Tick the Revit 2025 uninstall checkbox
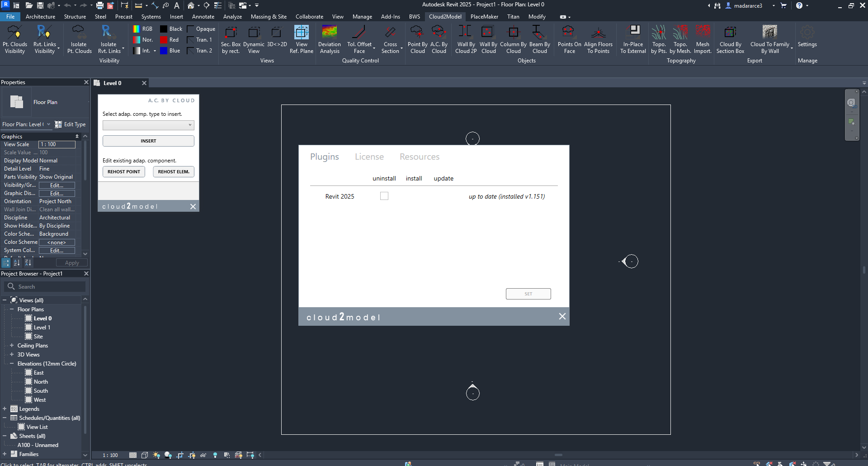Screen dimensions: 868x466 pyautogui.click(x=384, y=196)
